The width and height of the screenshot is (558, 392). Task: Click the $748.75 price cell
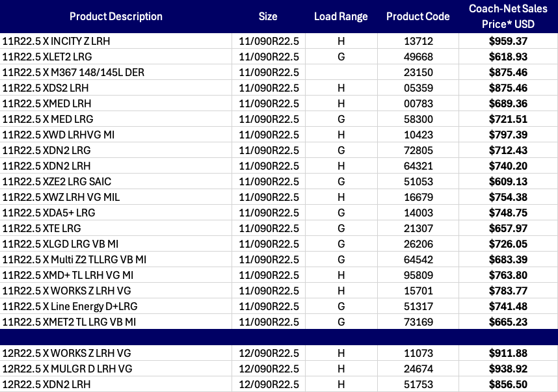(508, 213)
